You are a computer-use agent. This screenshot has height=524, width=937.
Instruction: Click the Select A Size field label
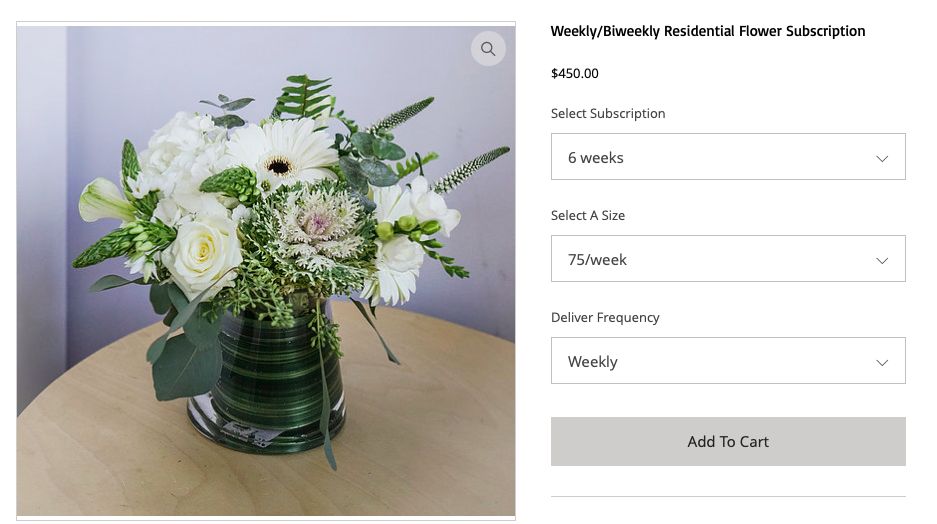587,216
